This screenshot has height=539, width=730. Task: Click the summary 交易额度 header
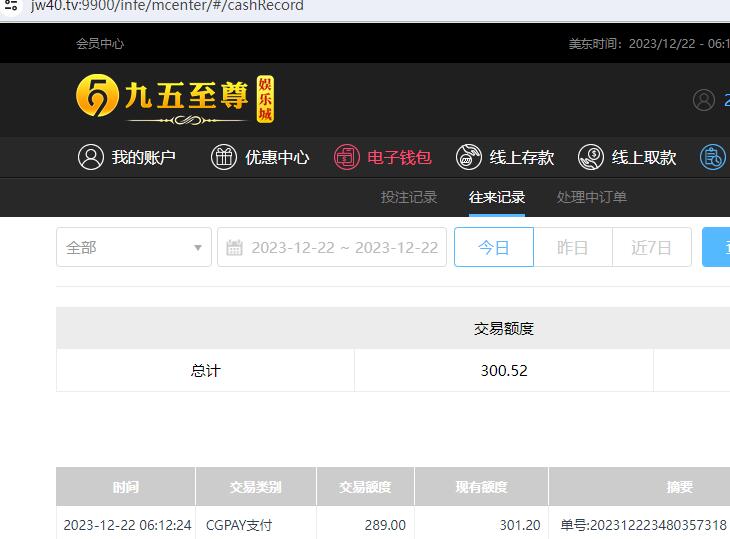[504, 329]
